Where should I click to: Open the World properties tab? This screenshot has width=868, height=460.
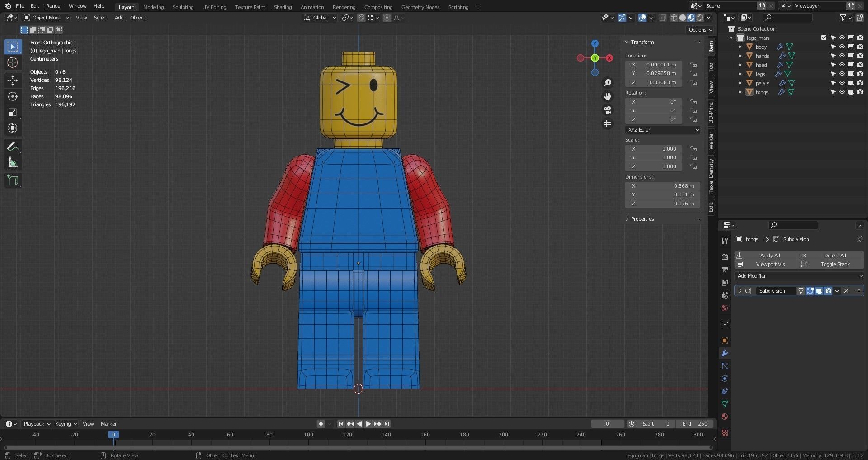tap(725, 308)
